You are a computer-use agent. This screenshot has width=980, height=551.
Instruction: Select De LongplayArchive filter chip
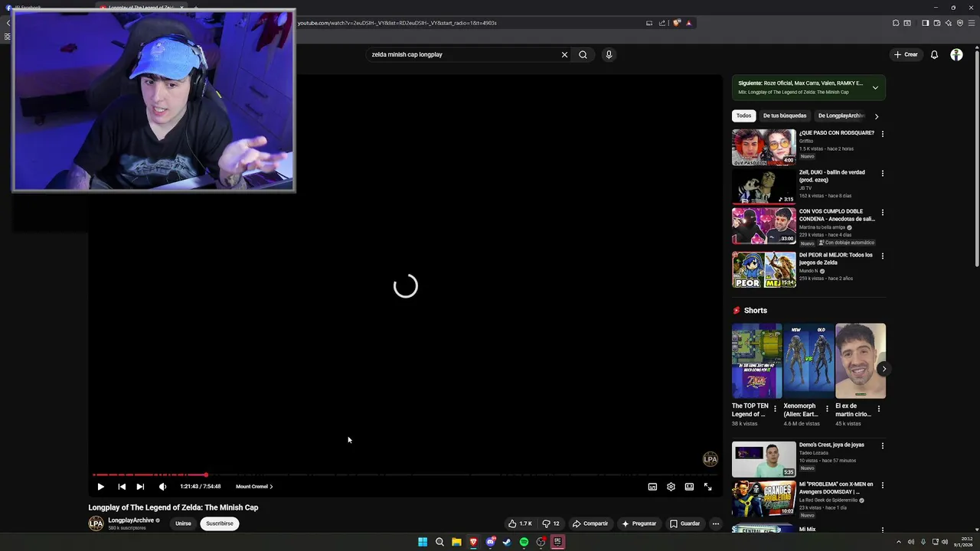click(841, 116)
